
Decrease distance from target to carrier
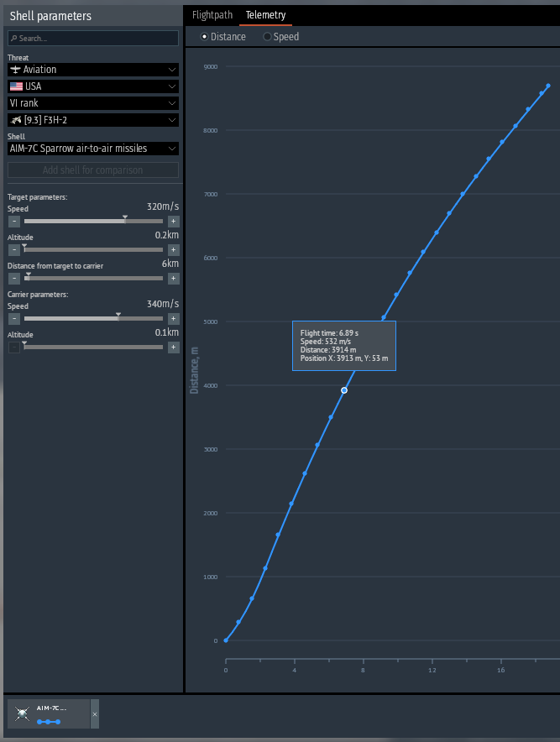14,279
